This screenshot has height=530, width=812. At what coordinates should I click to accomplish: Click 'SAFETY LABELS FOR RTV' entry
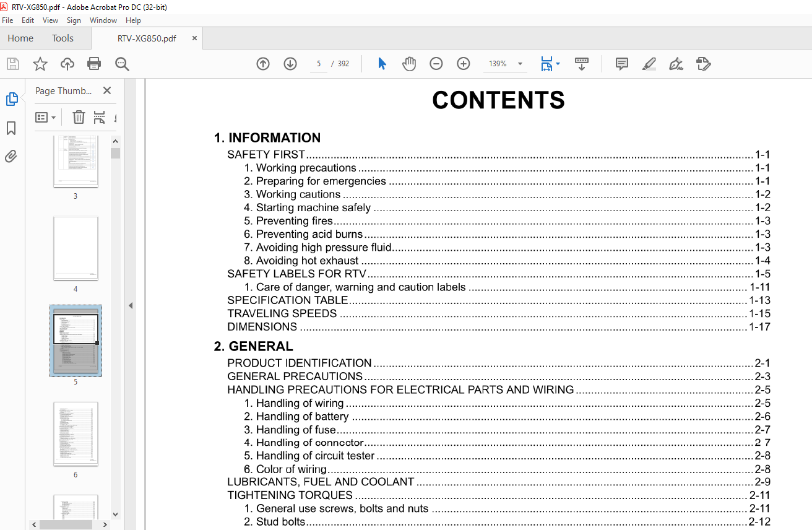499,274
